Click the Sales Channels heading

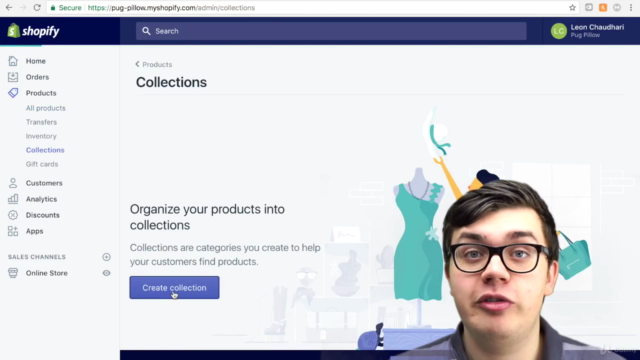pos(37,257)
